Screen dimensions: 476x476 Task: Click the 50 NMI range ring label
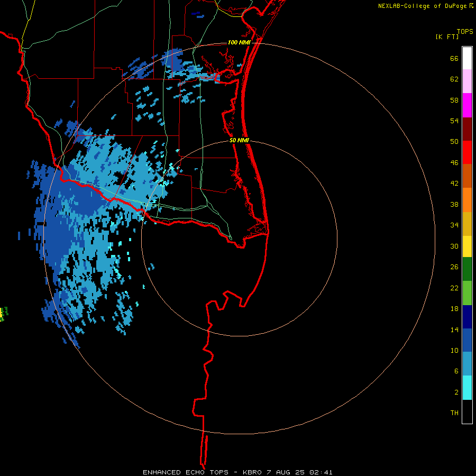point(239,140)
